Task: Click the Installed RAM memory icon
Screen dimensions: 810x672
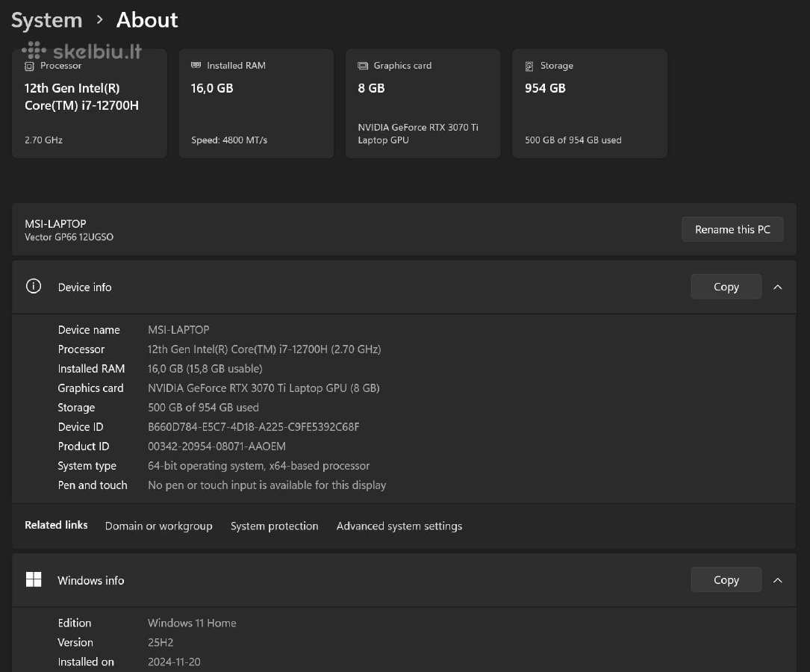Action: (x=196, y=65)
